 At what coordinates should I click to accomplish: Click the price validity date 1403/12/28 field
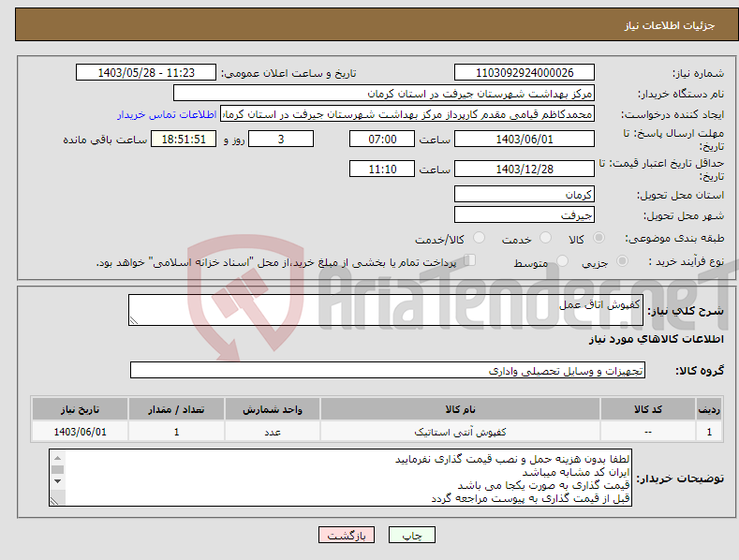pos(525,169)
